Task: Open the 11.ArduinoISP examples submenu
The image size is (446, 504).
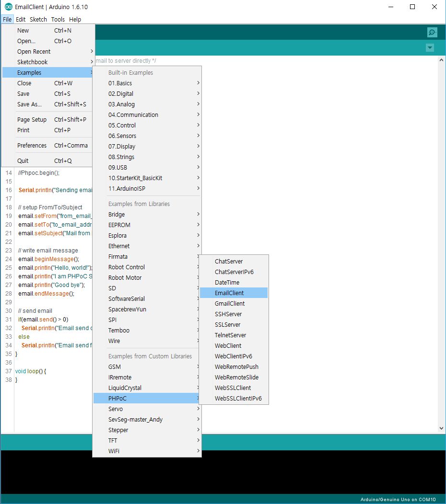Action: click(147, 189)
